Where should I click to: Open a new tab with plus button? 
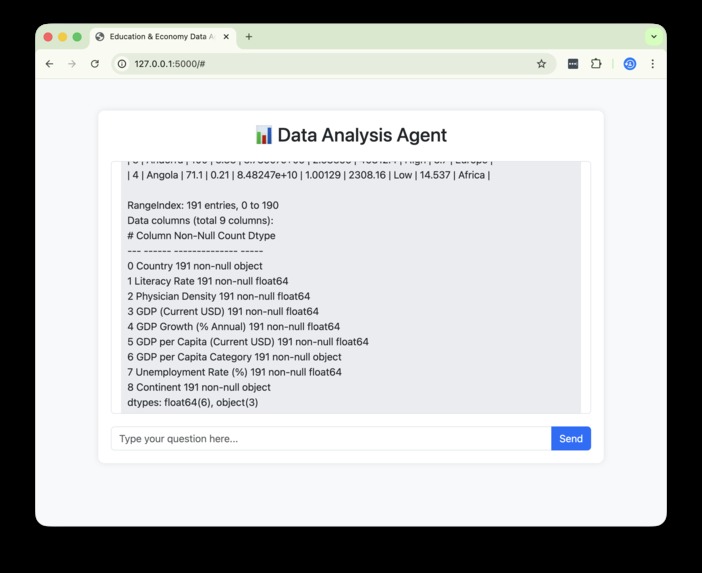249,37
